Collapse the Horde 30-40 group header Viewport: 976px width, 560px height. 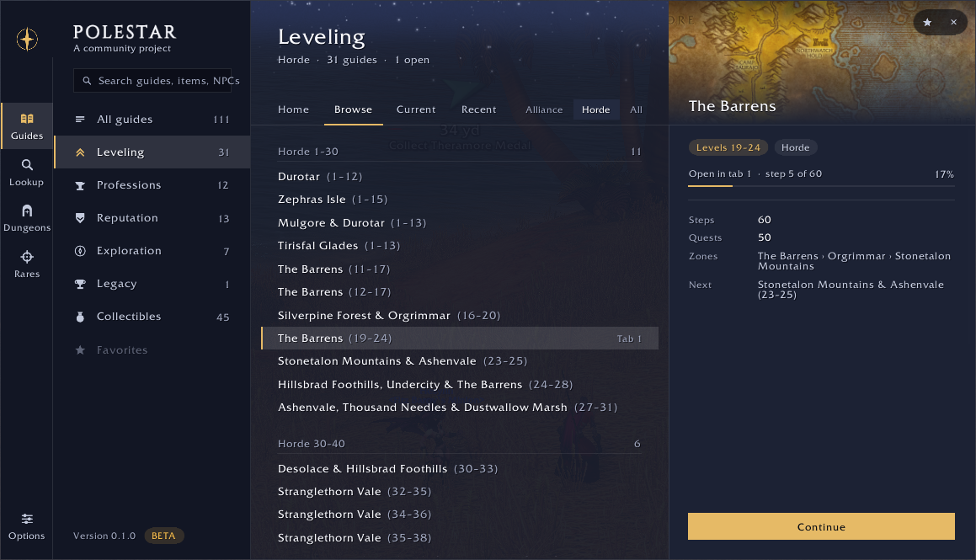tap(459, 444)
